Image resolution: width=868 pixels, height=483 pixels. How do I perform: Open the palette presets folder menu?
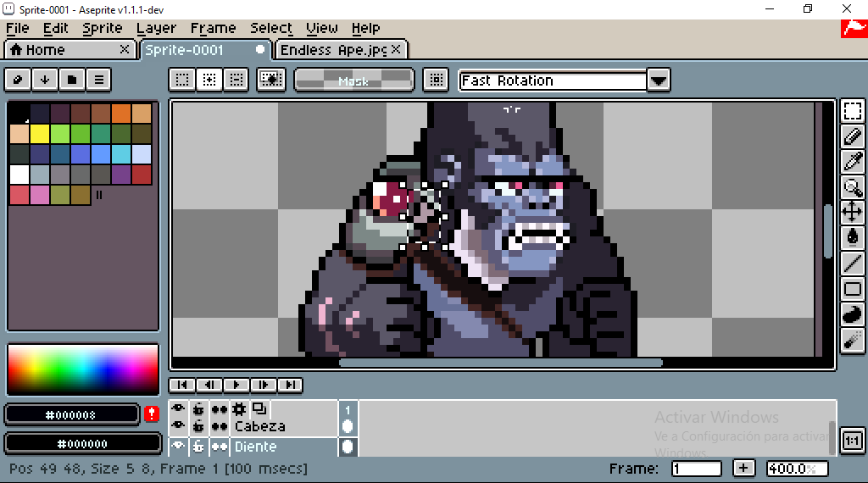[72, 80]
